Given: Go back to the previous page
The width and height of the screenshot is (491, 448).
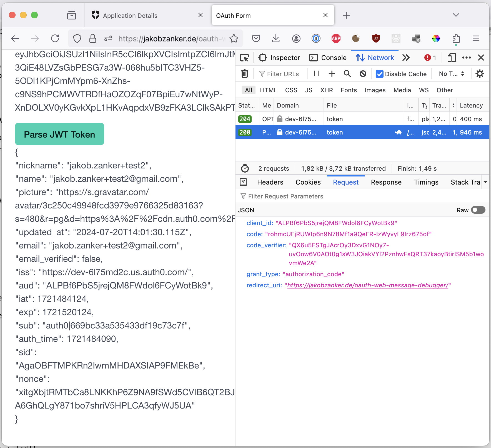Looking at the screenshot, I should pos(15,38).
